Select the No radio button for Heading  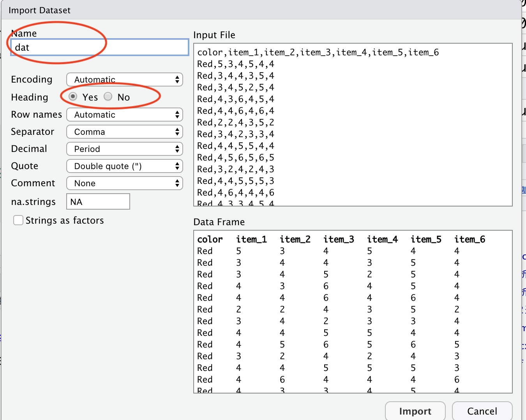click(108, 97)
